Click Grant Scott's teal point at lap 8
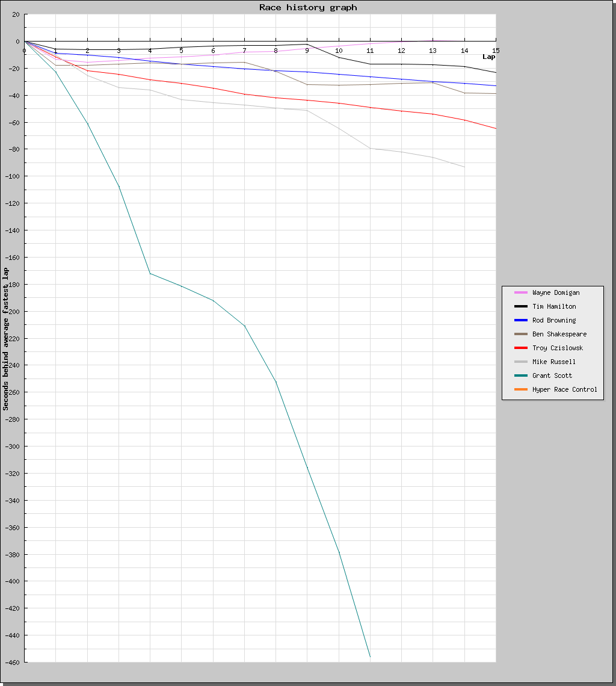 point(276,382)
